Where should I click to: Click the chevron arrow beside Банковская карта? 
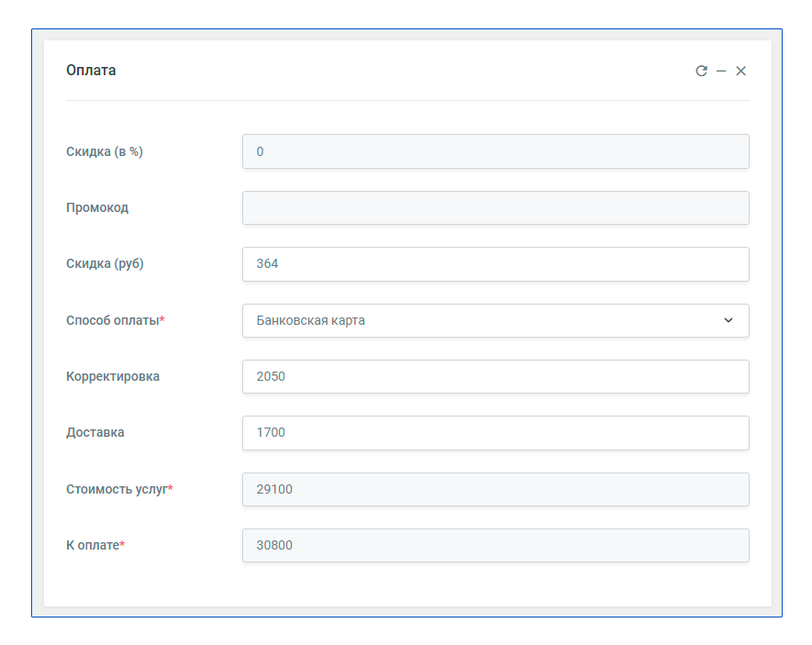(x=729, y=320)
